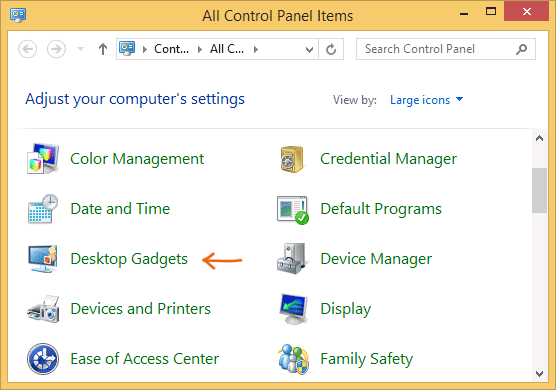The image size is (556, 390).
Task: Open the Date and Time calendar icon
Action: pyautogui.click(x=43, y=209)
